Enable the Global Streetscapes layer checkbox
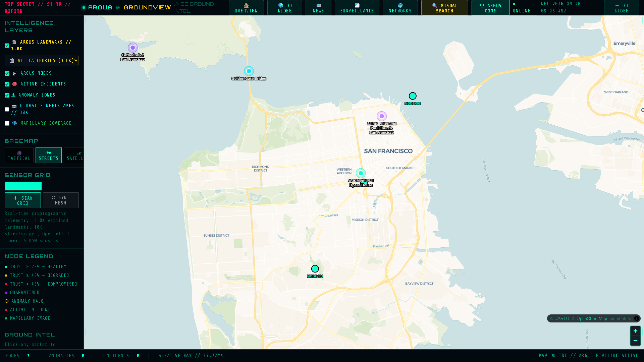 [7, 109]
